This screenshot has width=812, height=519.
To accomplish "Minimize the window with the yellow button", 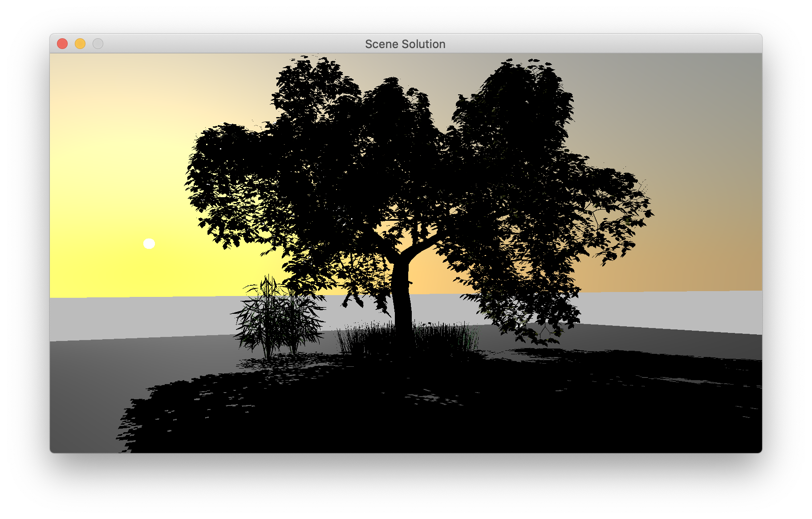I will (x=80, y=44).
